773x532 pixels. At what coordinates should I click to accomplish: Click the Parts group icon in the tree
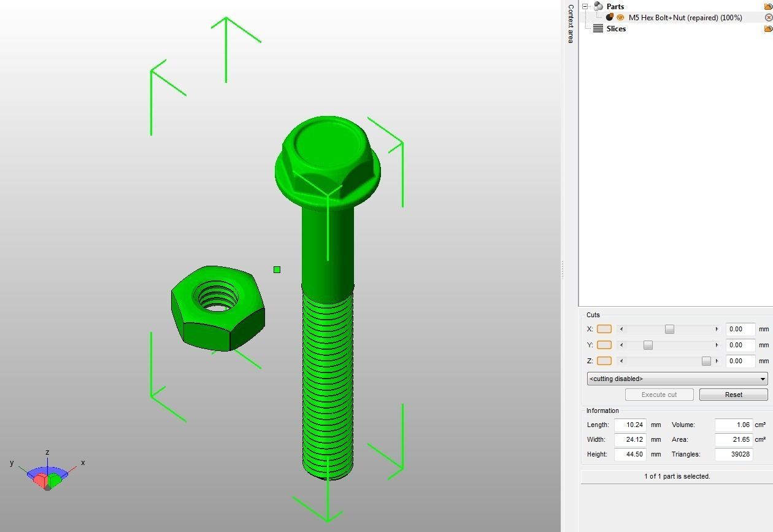[598, 6]
